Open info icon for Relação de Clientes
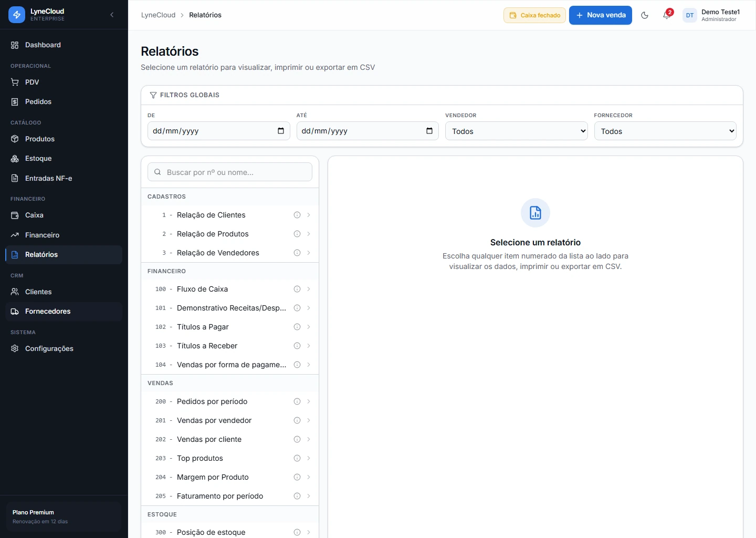This screenshot has height=538, width=756. (x=297, y=215)
